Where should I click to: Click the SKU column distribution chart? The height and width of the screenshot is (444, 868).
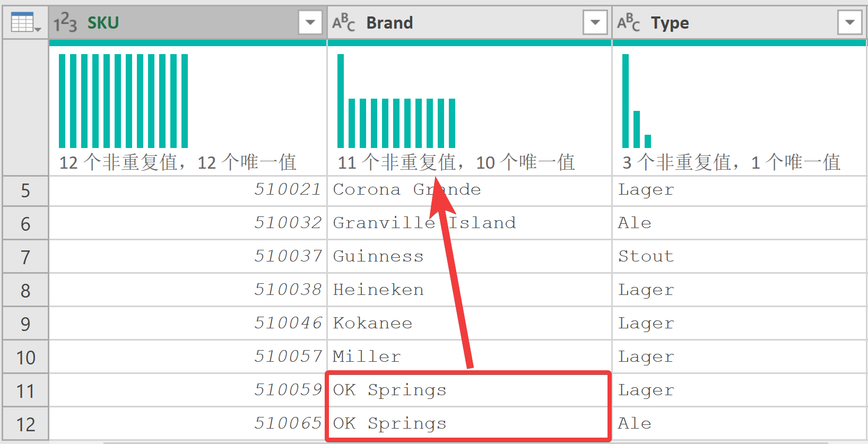pyautogui.click(x=123, y=101)
